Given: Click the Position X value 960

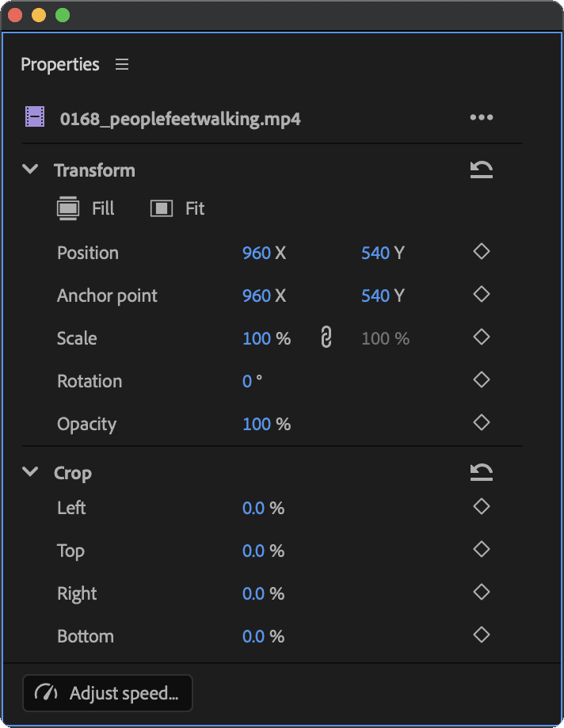Looking at the screenshot, I should coord(257,253).
